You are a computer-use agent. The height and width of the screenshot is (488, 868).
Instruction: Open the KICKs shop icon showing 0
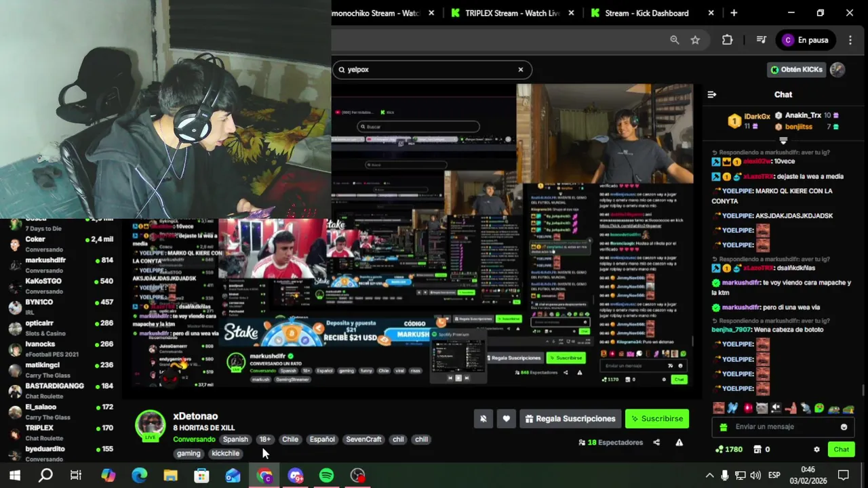(762, 449)
